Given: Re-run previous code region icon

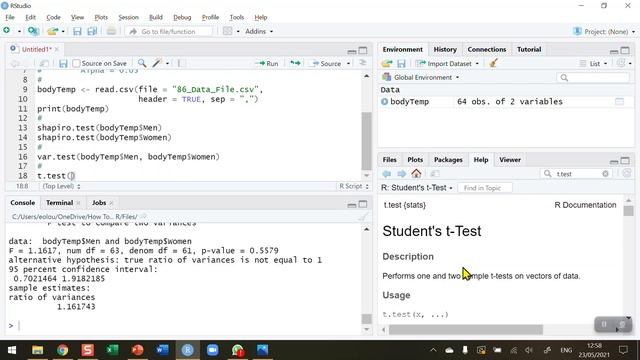Looking at the screenshot, I should coord(295,63).
